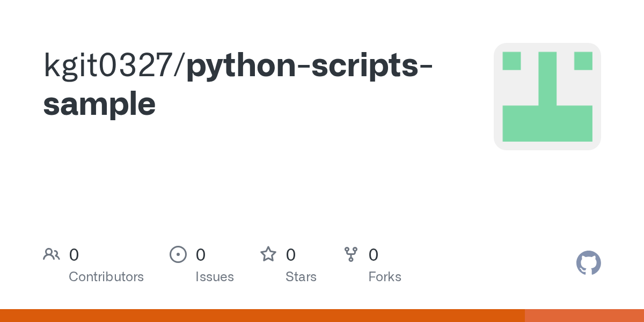The height and width of the screenshot is (322, 644).
Task: Click the Contributors people icon
Action: click(52, 254)
